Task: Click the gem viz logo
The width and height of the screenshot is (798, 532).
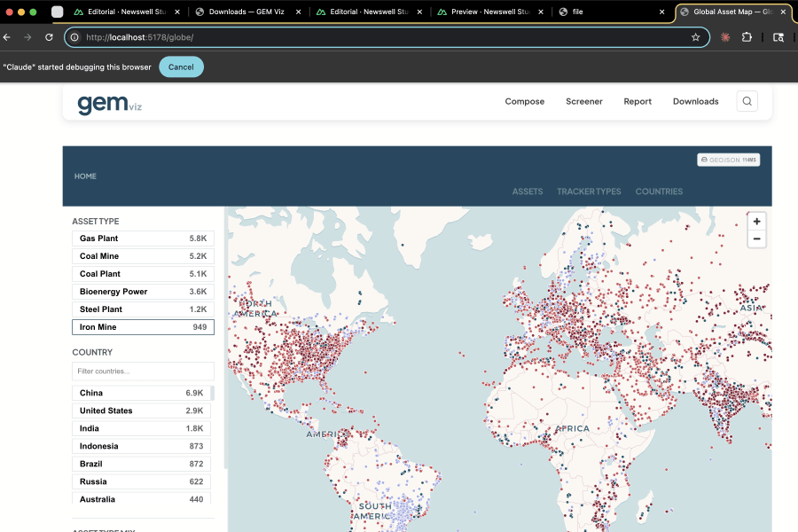Action: 109,104
